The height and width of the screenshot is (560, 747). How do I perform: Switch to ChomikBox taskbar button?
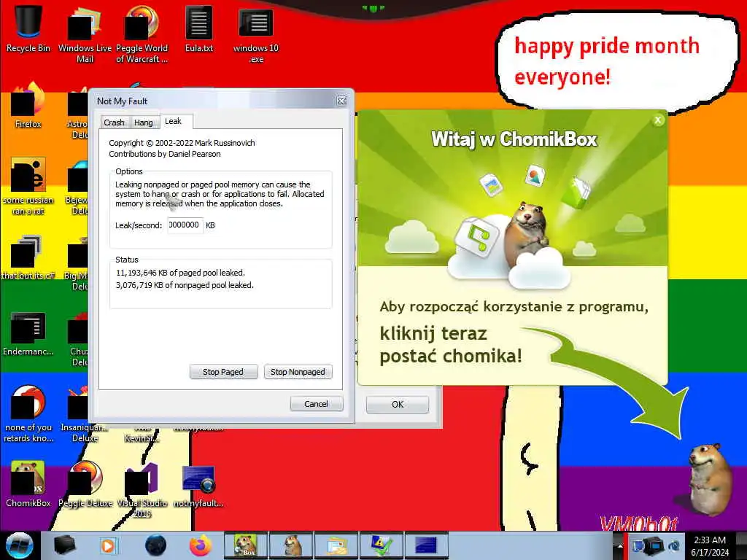tap(245, 545)
